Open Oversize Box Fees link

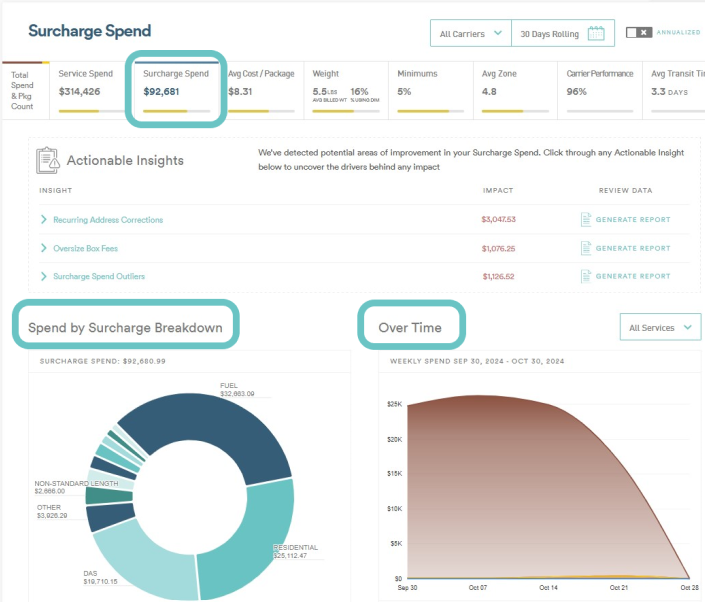(85, 248)
